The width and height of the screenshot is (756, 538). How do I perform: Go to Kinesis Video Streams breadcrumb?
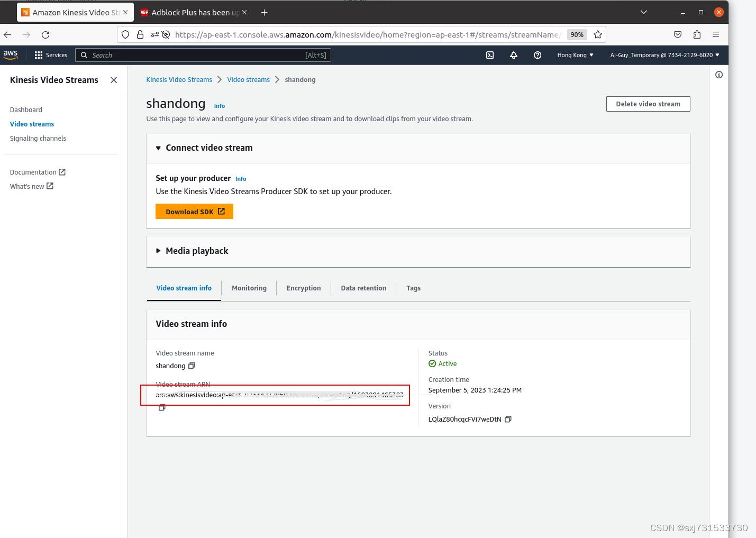pos(179,79)
